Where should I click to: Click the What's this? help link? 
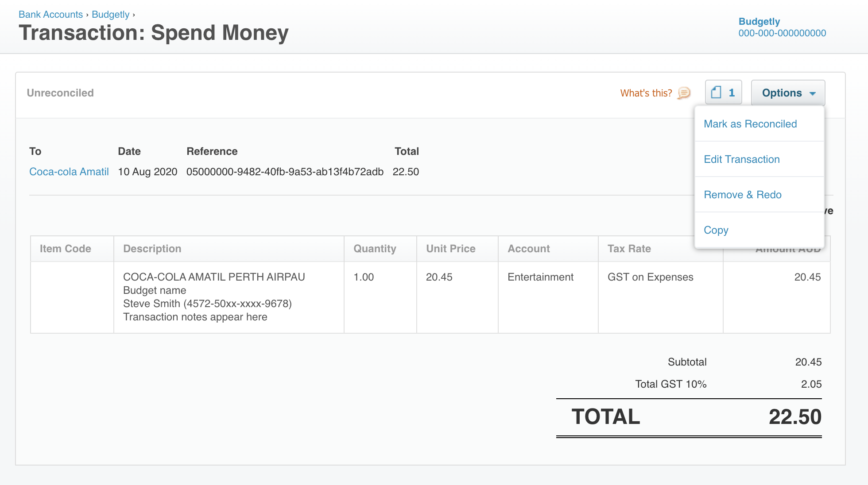pyautogui.click(x=646, y=93)
